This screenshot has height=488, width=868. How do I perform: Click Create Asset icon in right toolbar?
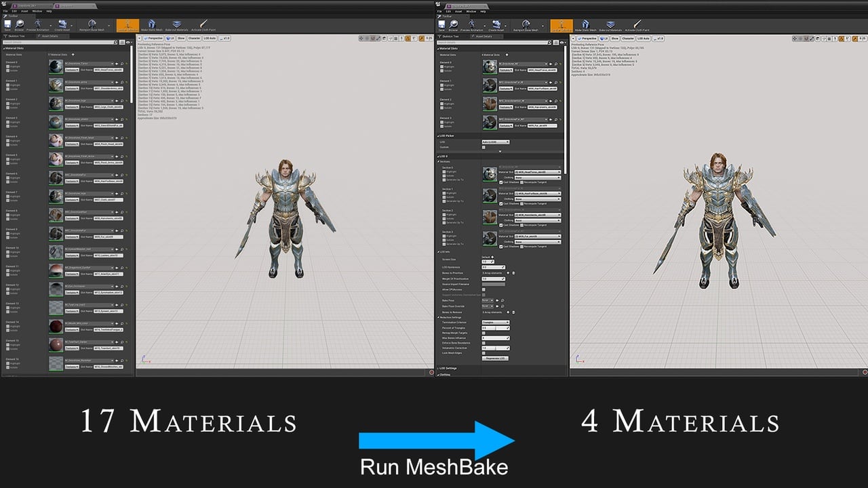point(496,26)
